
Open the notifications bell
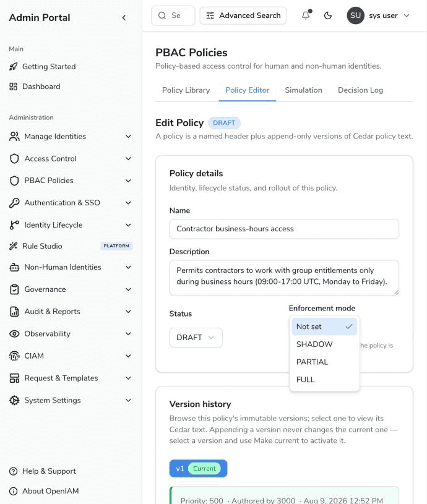click(306, 15)
